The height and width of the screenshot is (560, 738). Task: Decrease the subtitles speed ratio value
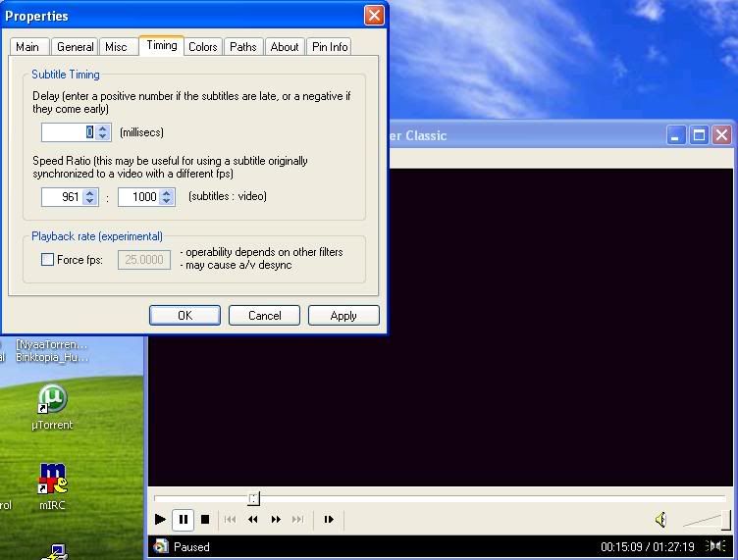coord(90,201)
